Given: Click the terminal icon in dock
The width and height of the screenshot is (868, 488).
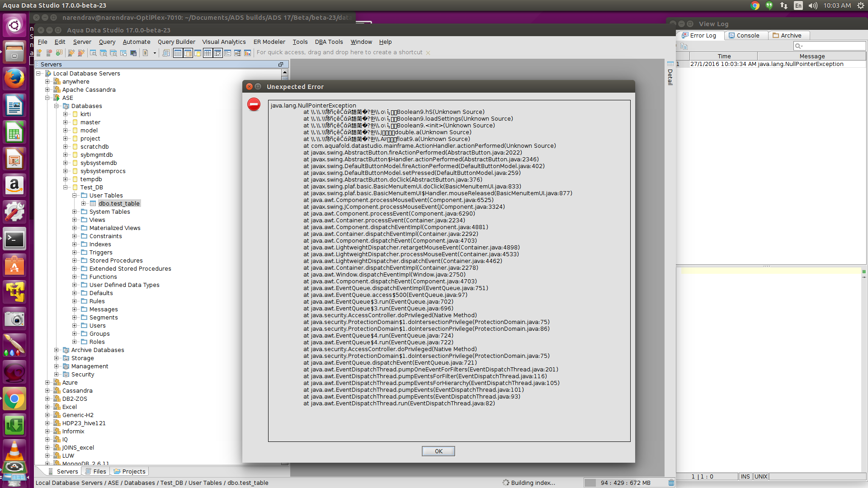Looking at the screenshot, I should (14, 239).
